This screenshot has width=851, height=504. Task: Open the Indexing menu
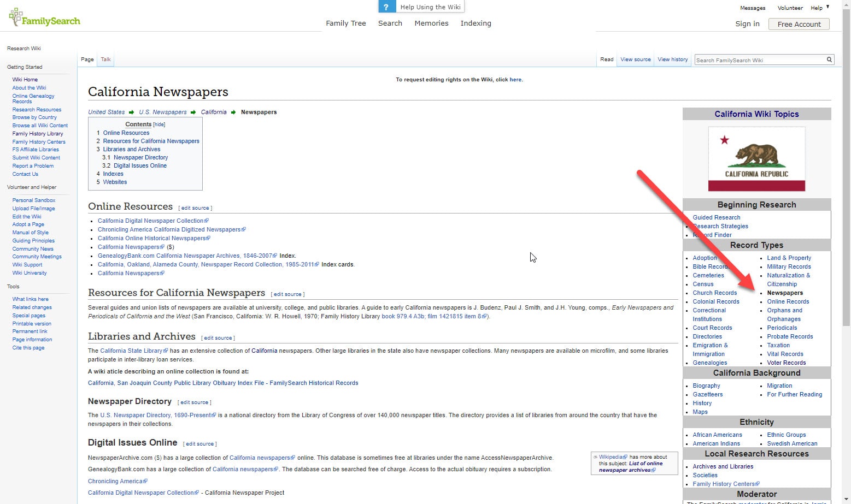coord(476,23)
